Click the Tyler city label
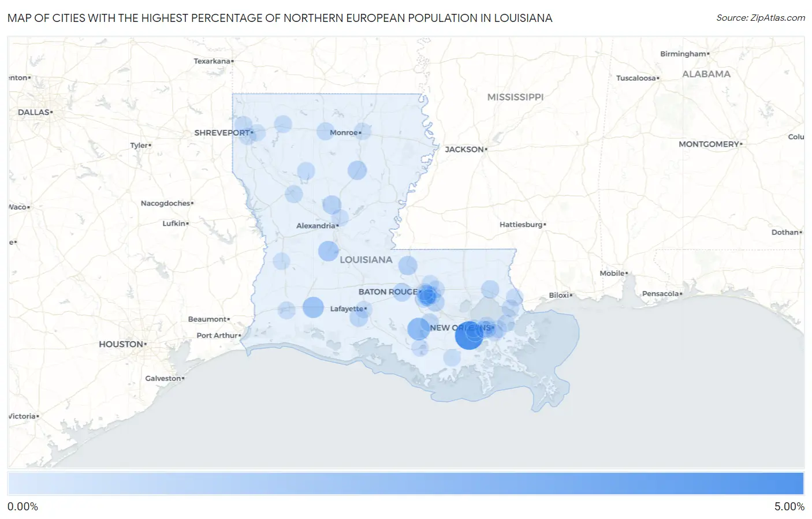This screenshot has height=519, width=812. (x=139, y=145)
